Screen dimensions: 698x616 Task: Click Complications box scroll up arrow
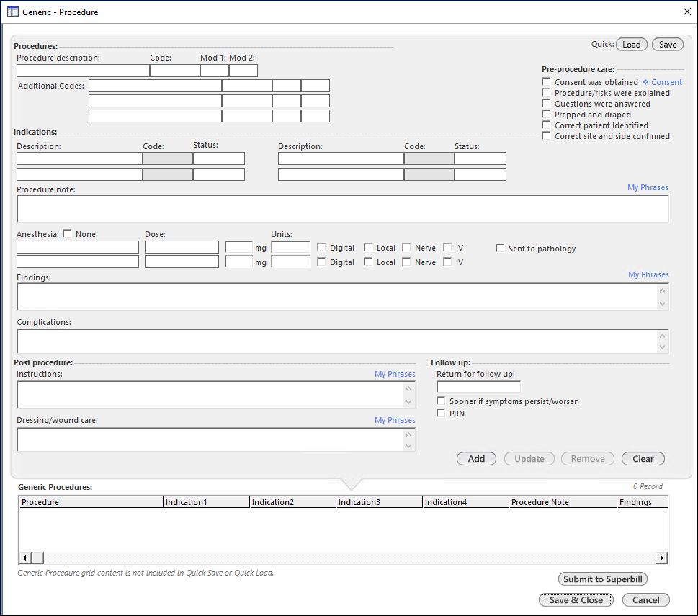point(663,336)
